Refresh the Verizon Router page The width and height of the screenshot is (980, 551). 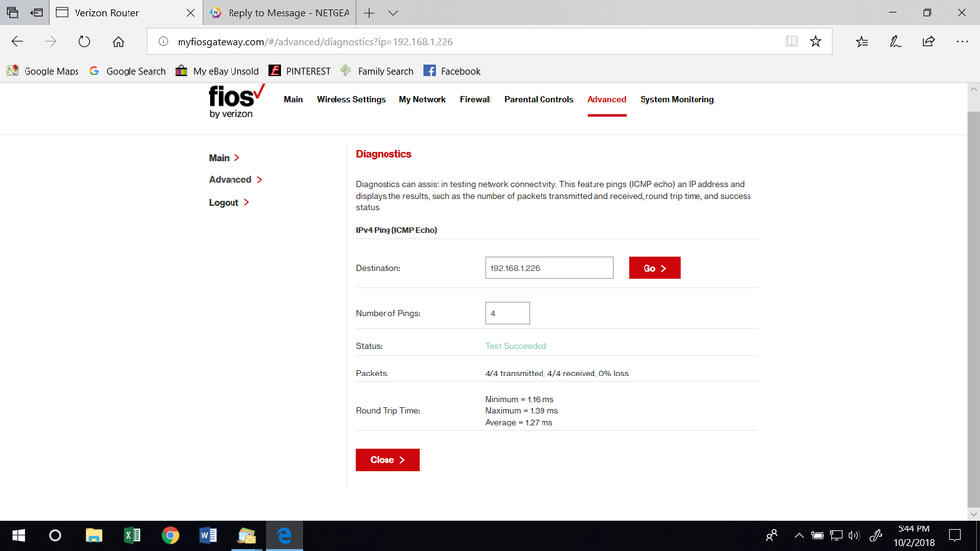[84, 42]
